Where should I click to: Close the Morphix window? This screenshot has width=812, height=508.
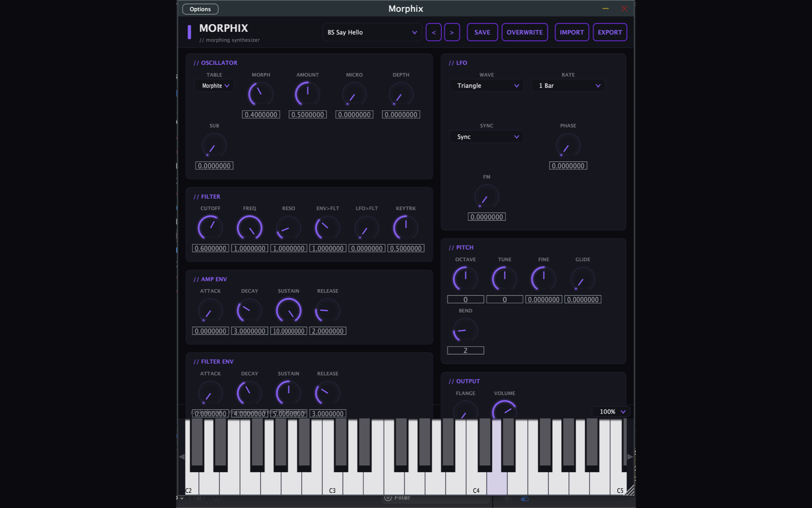(624, 8)
